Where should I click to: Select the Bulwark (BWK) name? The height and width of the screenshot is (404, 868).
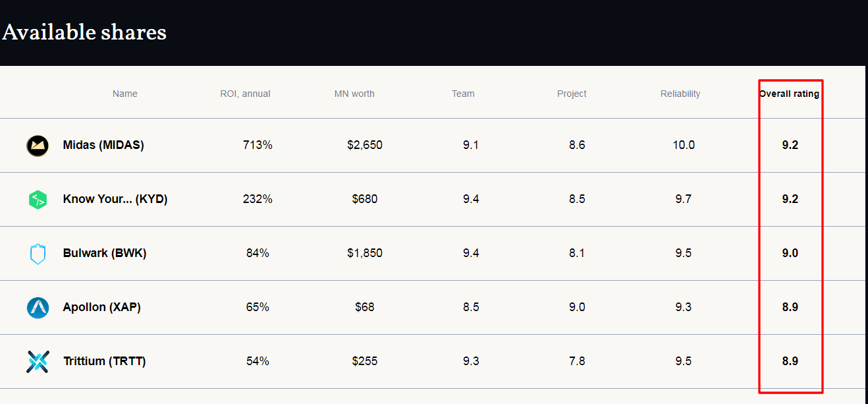click(x=105, y=253)
